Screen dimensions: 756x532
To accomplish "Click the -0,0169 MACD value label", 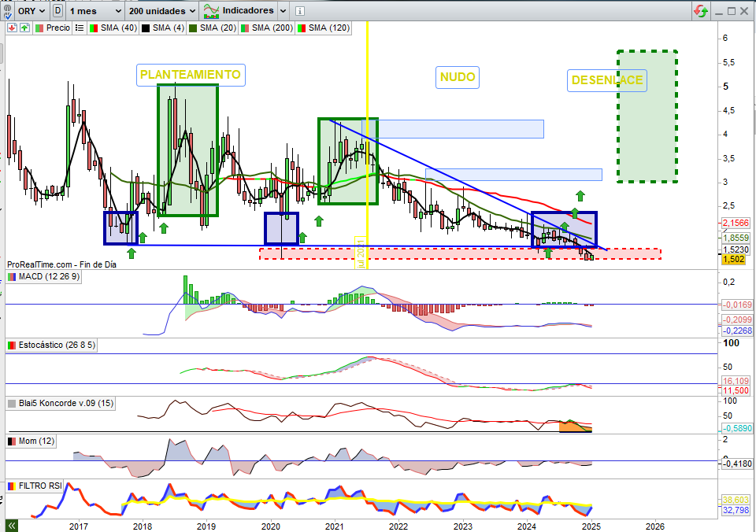I will pyautogui.click(x=737, y=305).
